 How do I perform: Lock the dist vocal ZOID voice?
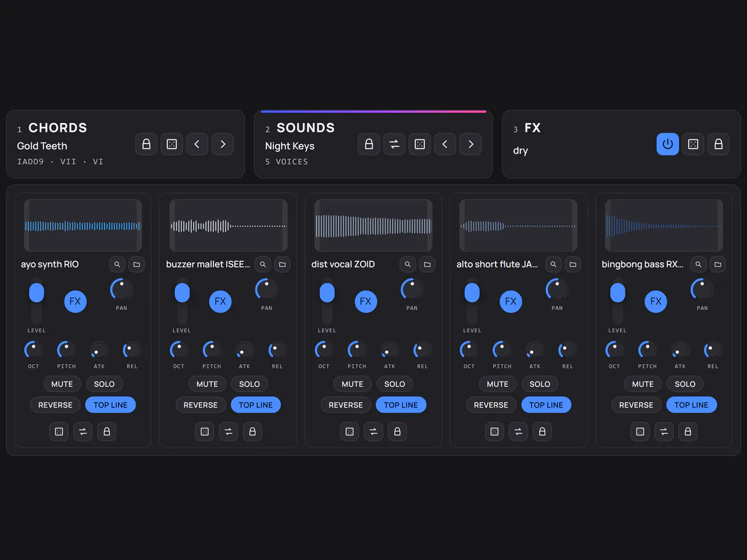point(397,431)
